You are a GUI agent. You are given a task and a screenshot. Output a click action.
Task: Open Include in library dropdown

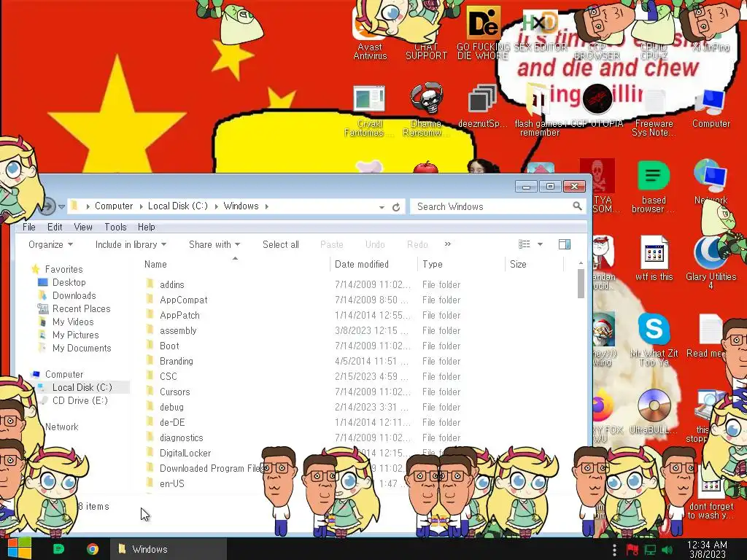click(131, 244)
